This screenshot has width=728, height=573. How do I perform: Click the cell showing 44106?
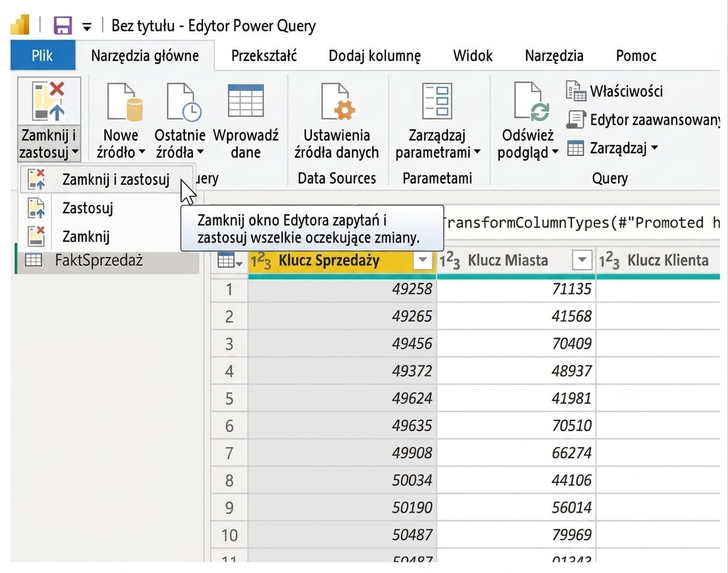516,481
